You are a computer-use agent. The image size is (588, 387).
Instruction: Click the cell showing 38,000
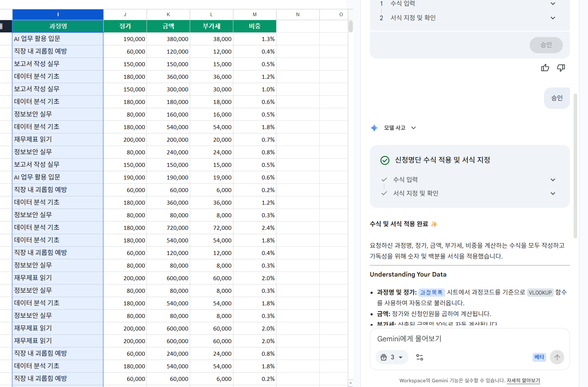tap(211, 39)
